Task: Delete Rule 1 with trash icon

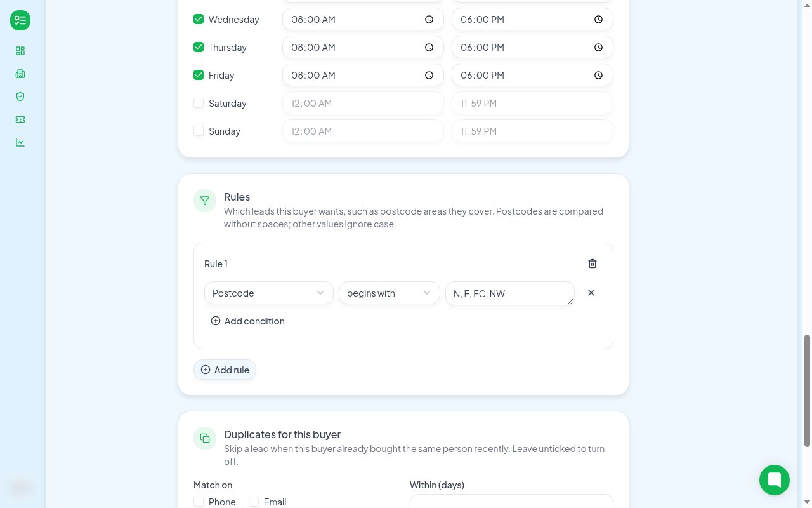Action: coord(593,264)
